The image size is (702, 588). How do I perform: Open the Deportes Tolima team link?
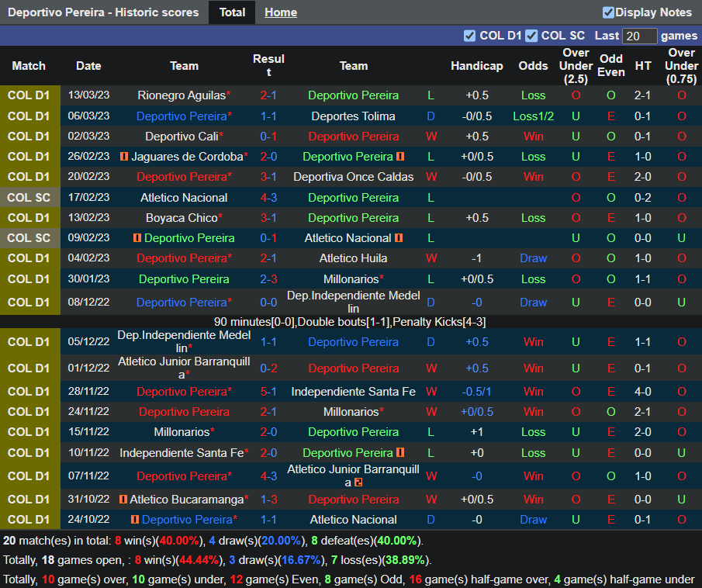pyautogui.click(x=353, y=116)
